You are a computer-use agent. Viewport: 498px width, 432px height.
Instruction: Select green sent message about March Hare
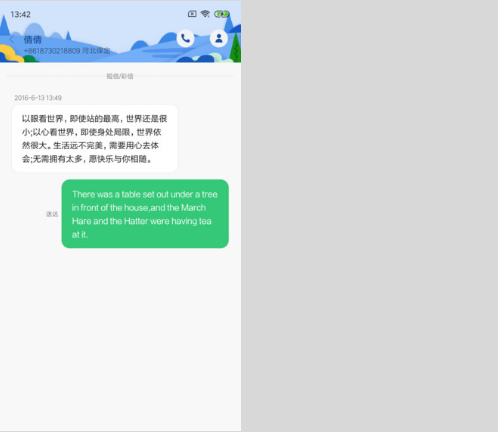click(x=145, y=214)
